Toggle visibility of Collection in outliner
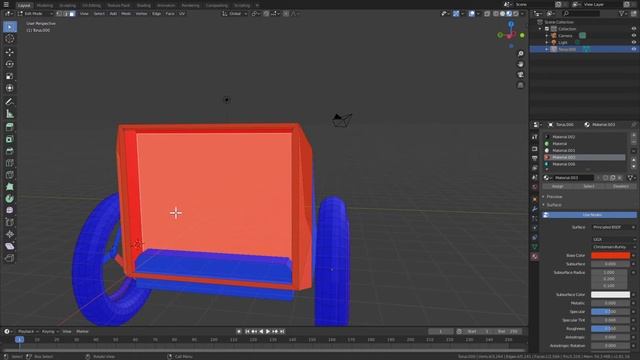 point(633,29)
